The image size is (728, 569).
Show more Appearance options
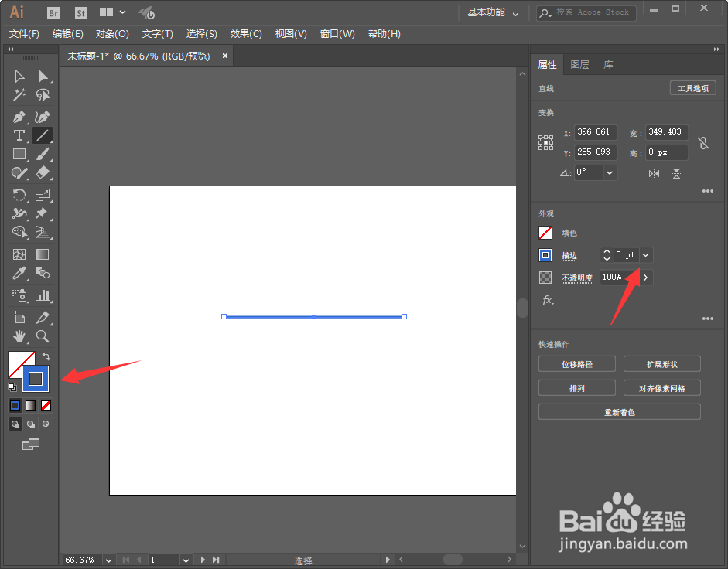tap(708, 319)
